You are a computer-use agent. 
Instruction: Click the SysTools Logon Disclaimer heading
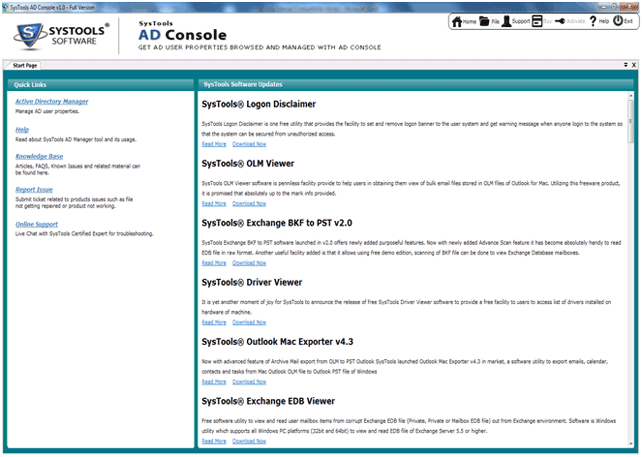pyautogui.click(x=259, y=104)
